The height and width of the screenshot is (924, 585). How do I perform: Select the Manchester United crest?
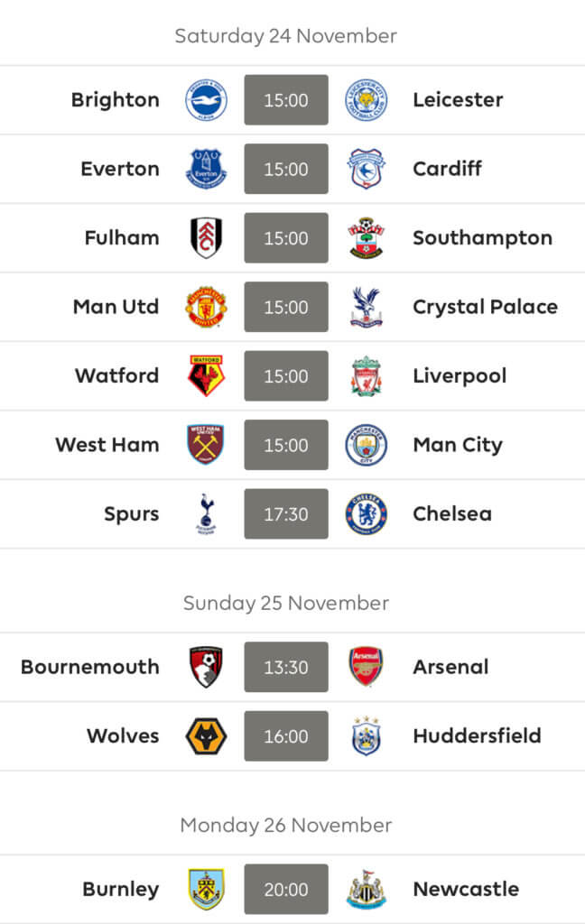206,307
